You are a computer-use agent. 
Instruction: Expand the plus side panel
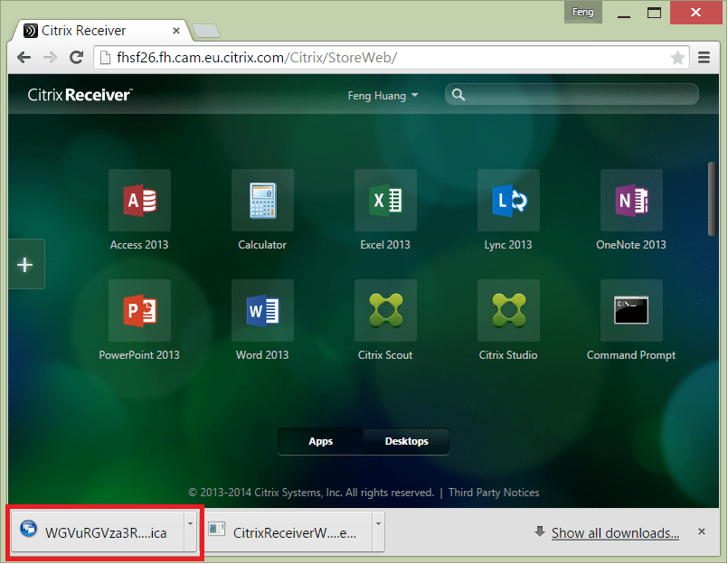pos(25,265)
